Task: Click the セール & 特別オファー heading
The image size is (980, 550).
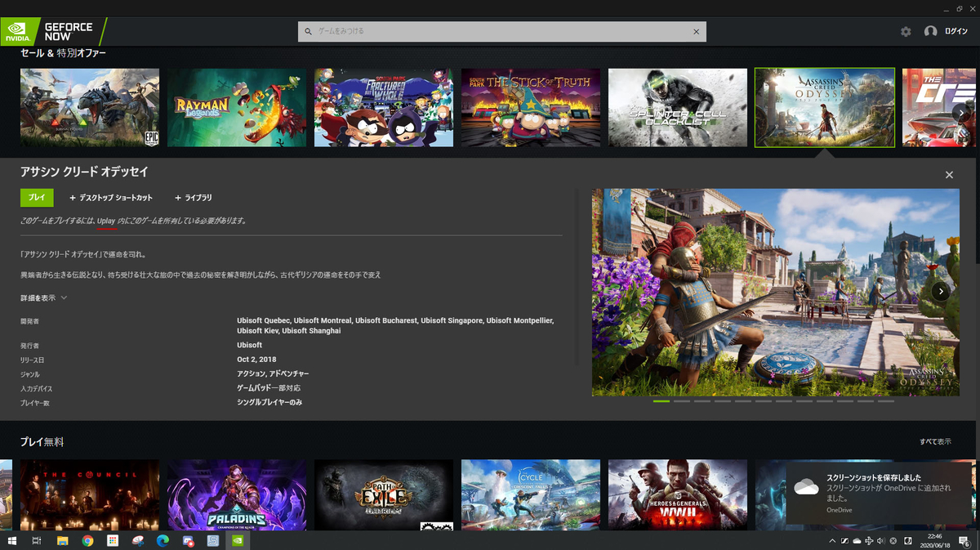Action: click(63, 53)
